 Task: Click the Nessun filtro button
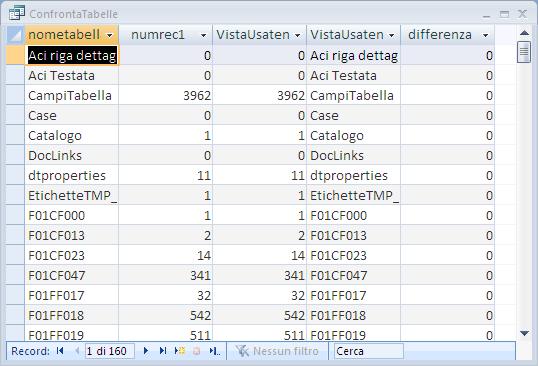point(277,351)
